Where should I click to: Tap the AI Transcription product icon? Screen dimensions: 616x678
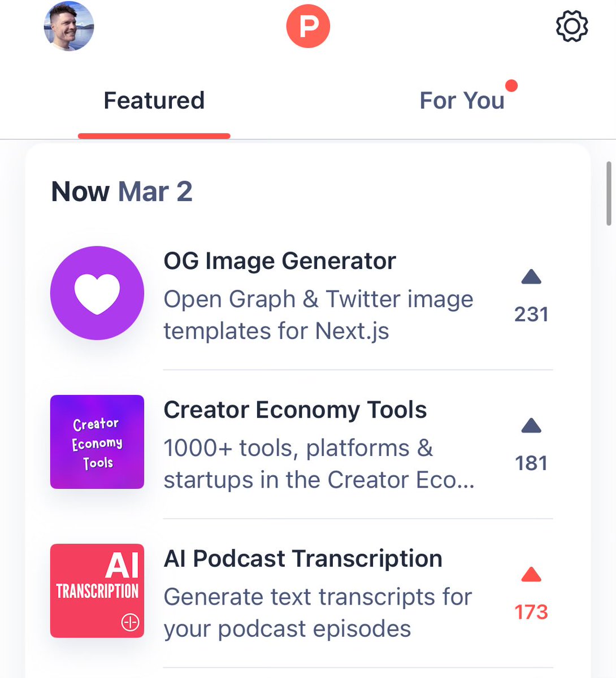[x=97, y=590]
